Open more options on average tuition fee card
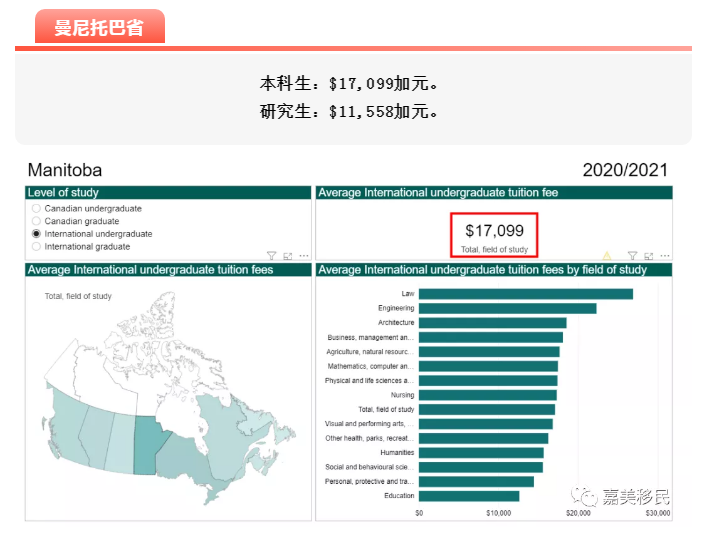Image resolution: width=704 pixels, height=542 pixels. tap(663, 256)
